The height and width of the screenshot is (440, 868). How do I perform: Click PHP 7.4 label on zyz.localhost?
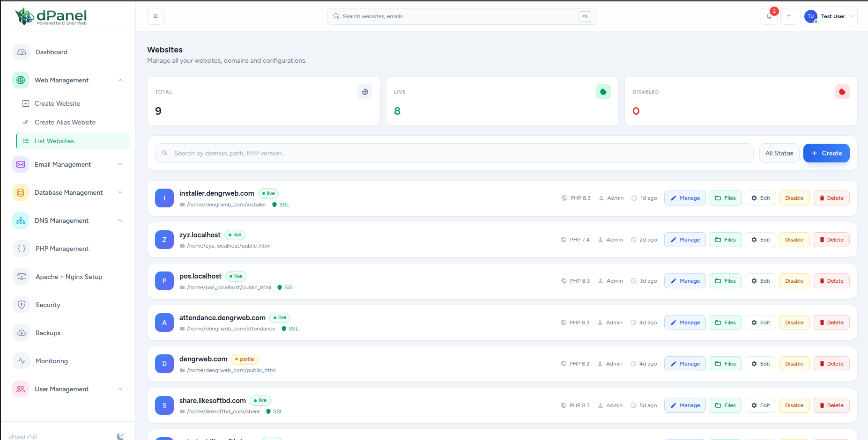580,240
